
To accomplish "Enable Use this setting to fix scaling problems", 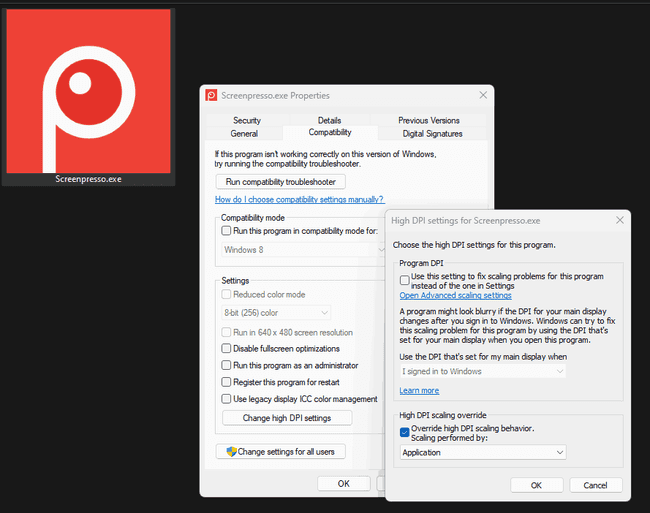I will [x=404, y=280].
